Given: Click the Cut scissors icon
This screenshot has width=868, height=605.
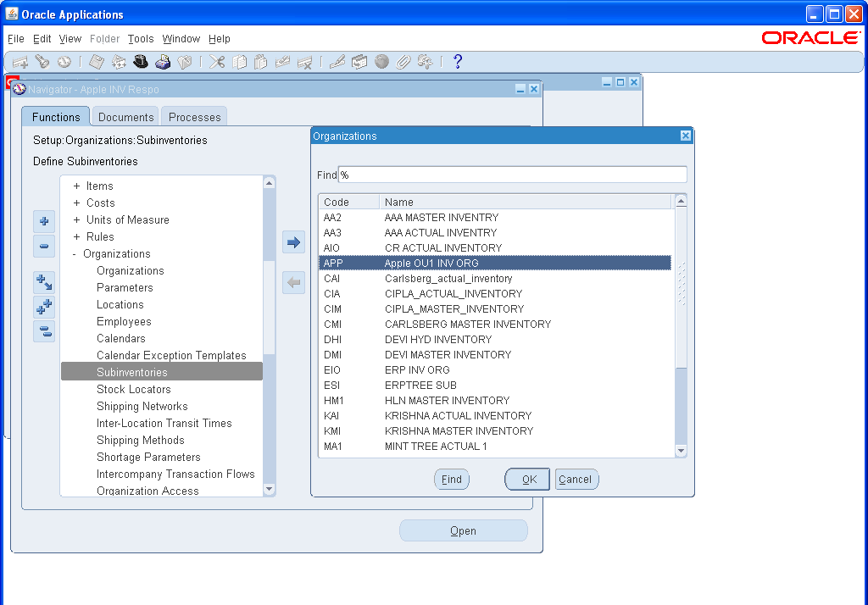Looking at the screenshot, I should [x=217, y=62].
